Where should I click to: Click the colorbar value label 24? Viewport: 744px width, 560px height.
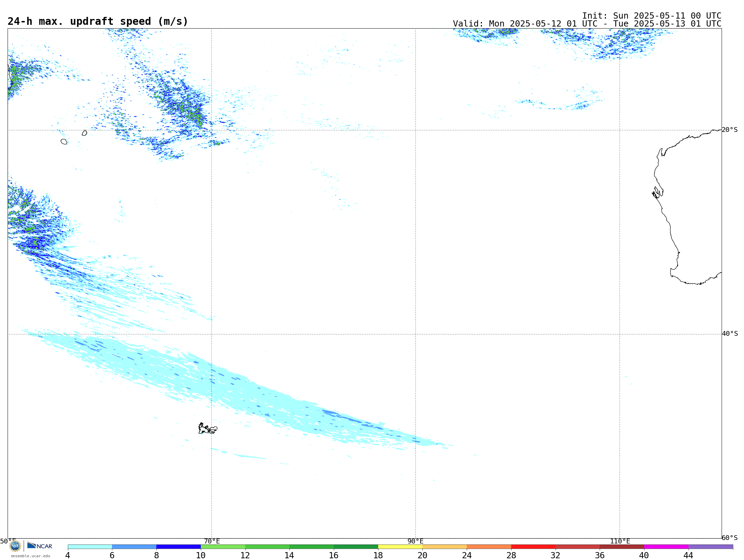pyautogui.click(x=467, y=555)
